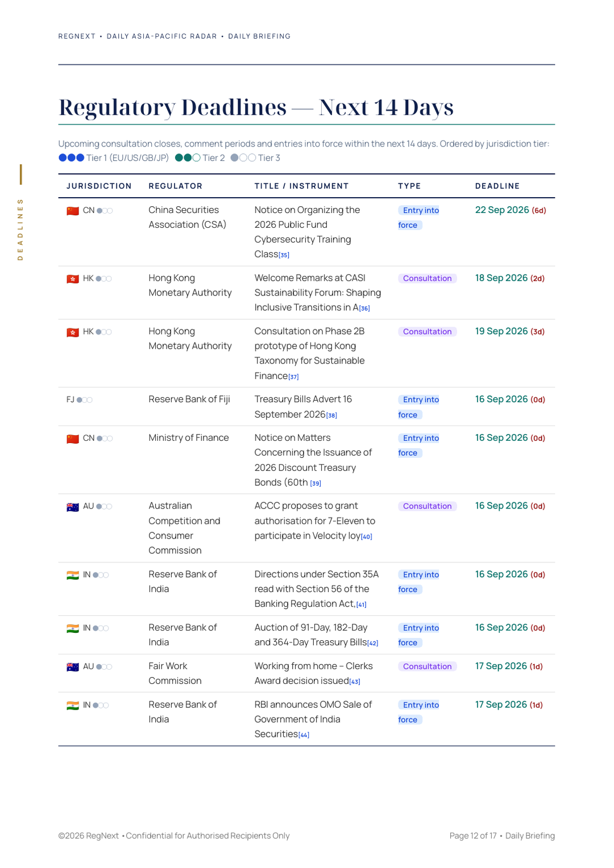Click the China flag in Ministry of Finance row
Image resolution: width=614 pixels, height=868 pixels.
pos(73,439)
